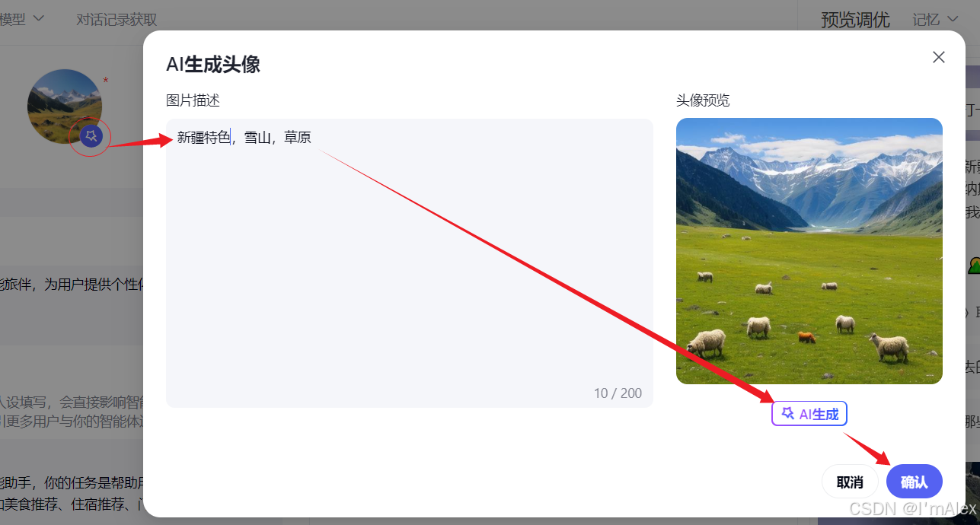Click the 头像预览 label
Screen dimensions: 980x525
703,100
